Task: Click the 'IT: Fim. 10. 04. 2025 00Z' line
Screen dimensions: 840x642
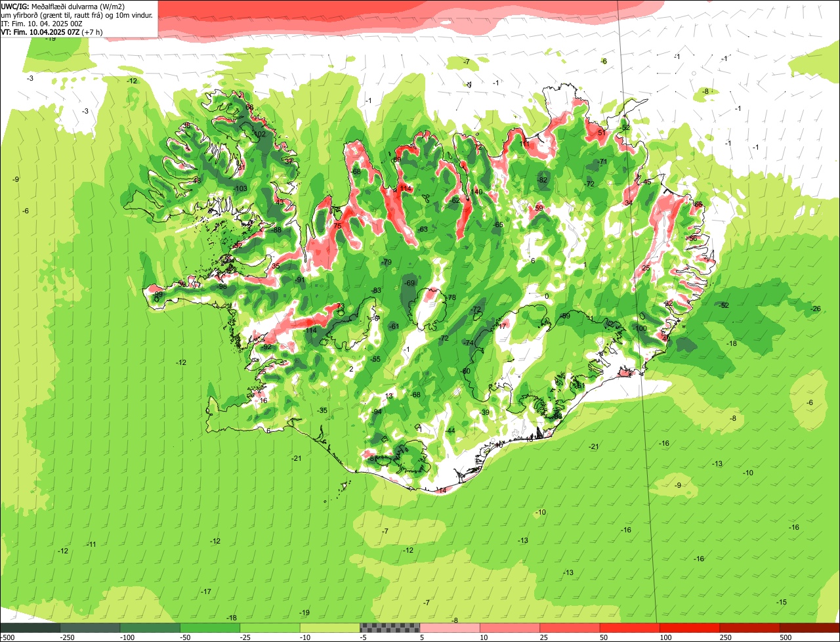Action: click(42, 23)
